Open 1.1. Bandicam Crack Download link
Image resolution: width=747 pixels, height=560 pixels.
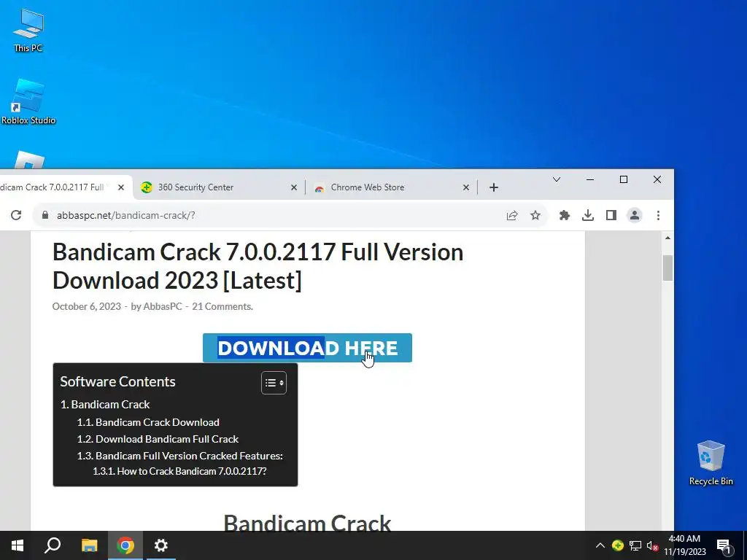[148, 422]
